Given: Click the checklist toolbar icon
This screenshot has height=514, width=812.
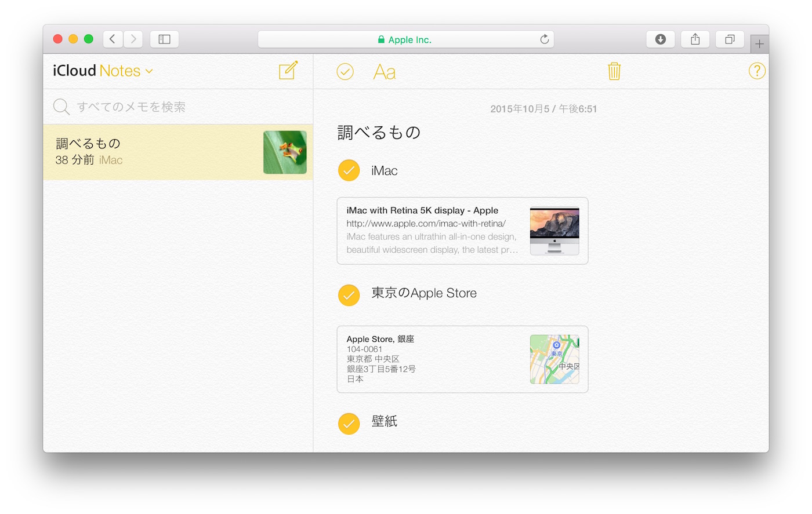Looking at the screenshot, I should (345, 71).
